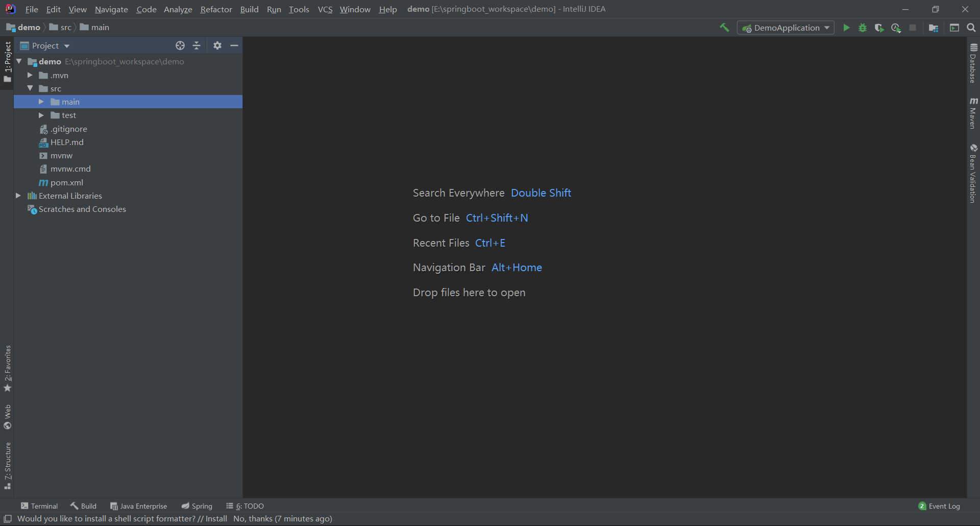Select the test folder row
Image resolution: width=980 pixels, height=526 pixels.
point(128,115)
